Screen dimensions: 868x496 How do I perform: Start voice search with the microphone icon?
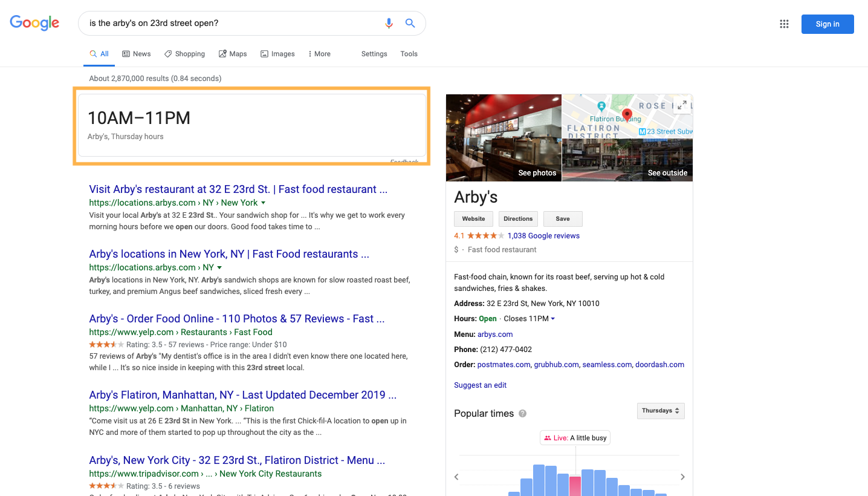click(389, 23)
